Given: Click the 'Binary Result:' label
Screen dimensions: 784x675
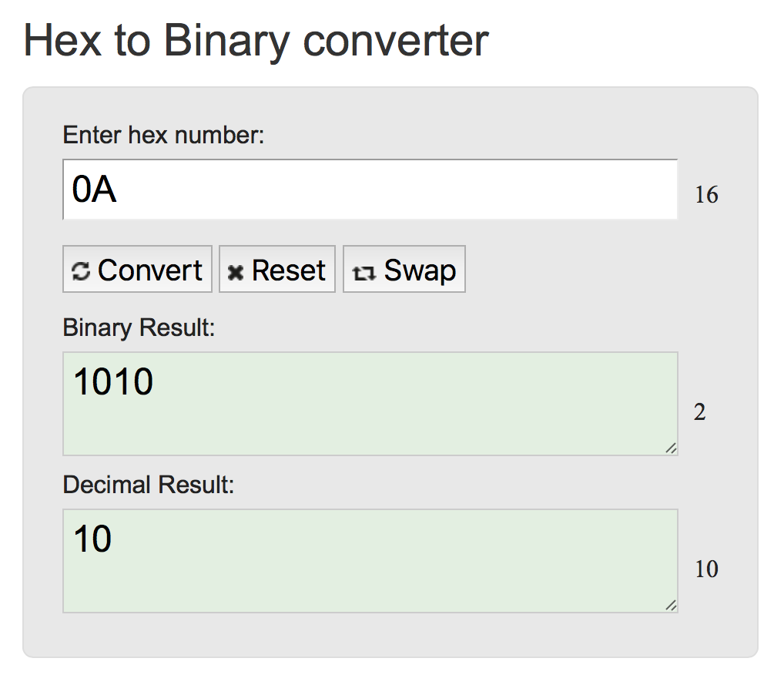Looking at the screenshot, I should [139, 328].
